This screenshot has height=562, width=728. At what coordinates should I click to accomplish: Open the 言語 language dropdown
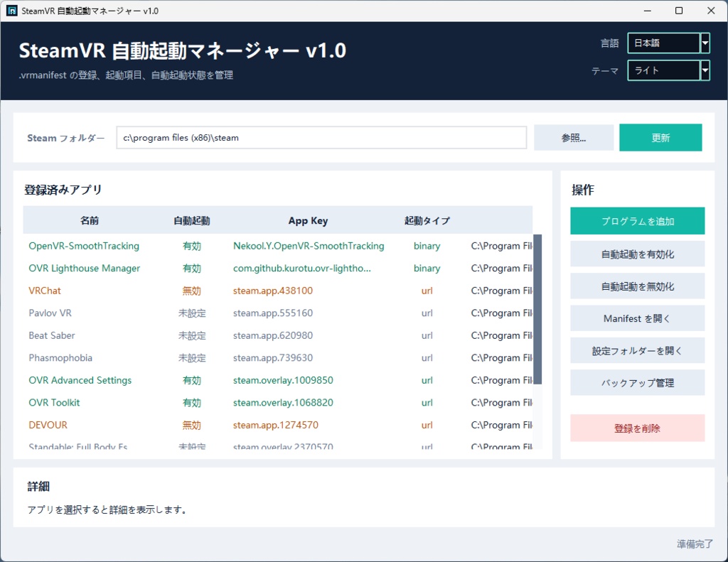(x=668, y=43)
